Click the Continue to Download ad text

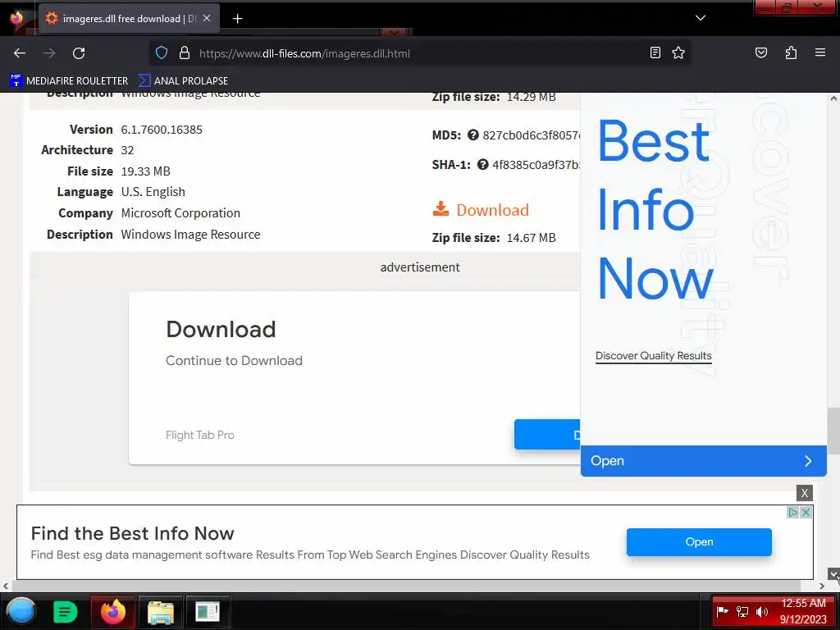click(234, 361)
